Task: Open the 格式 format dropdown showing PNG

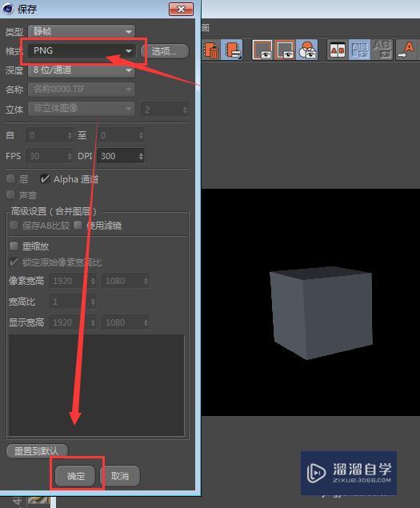Action: coord(82,51)
